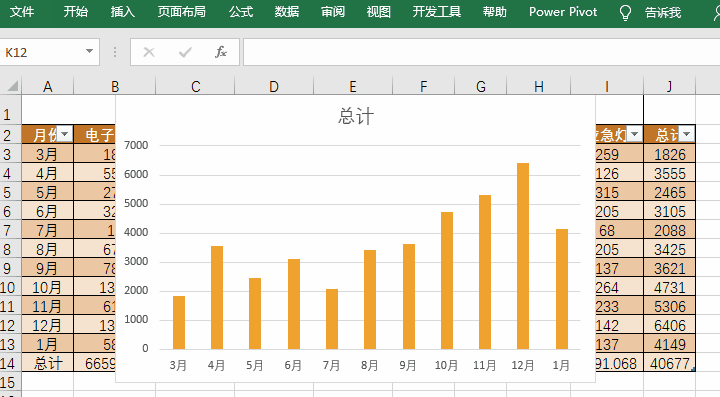Open the 应急灯 column filter dropdown
Viewport: 720px width, 397px height.
click(635, 134)
